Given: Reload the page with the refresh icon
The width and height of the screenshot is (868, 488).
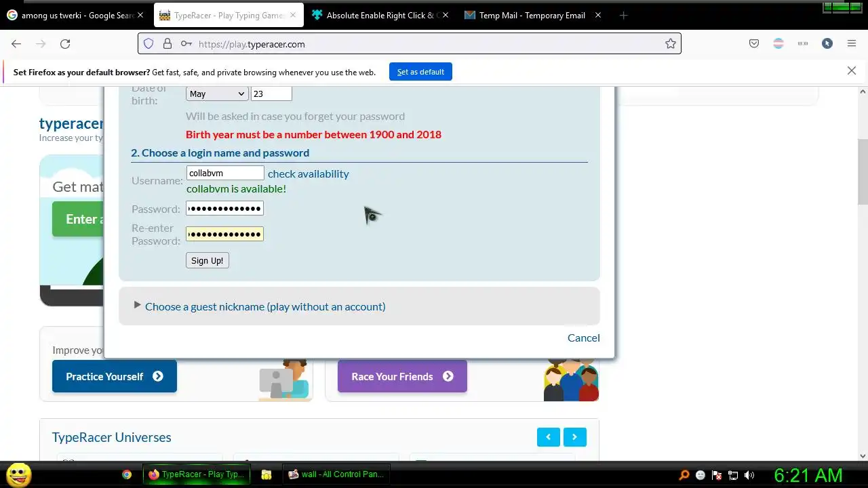Looking at the screenshot, I should (65, 43).
